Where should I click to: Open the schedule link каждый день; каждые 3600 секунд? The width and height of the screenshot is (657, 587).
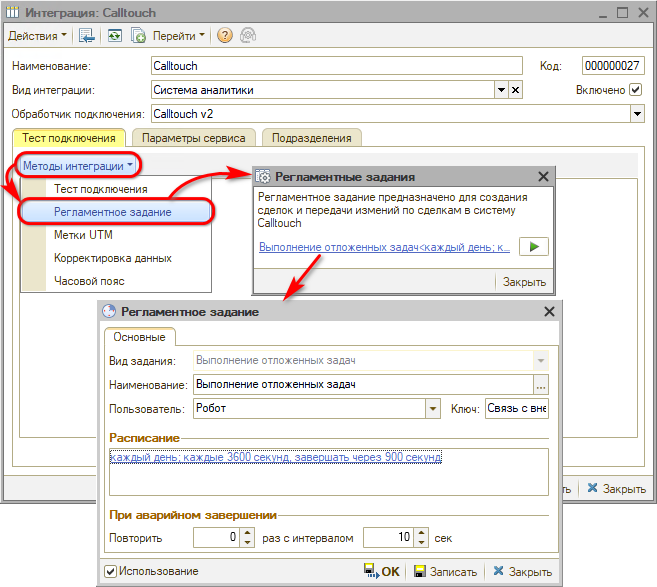point(276,457)
